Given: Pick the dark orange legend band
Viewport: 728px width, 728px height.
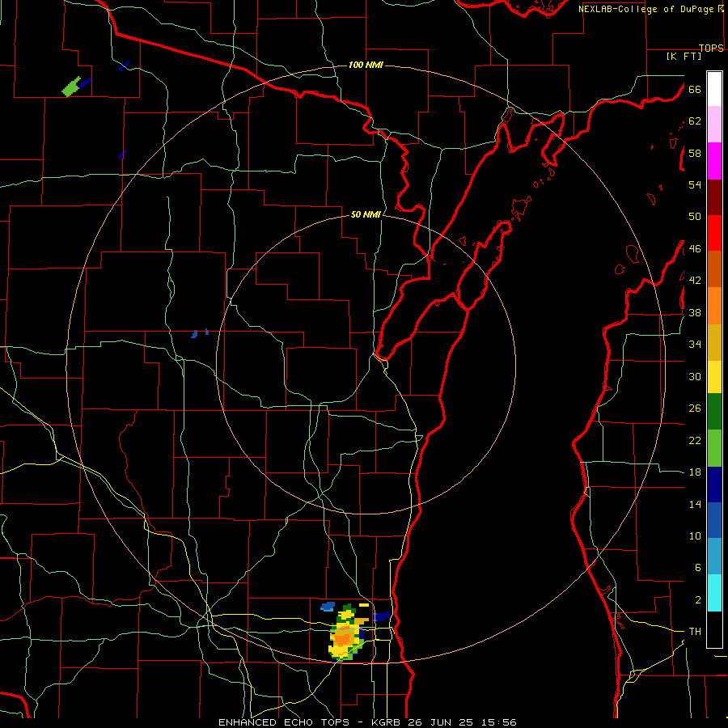Looking at the screenshot, I should pyautogui.click(x=714, y=269).
